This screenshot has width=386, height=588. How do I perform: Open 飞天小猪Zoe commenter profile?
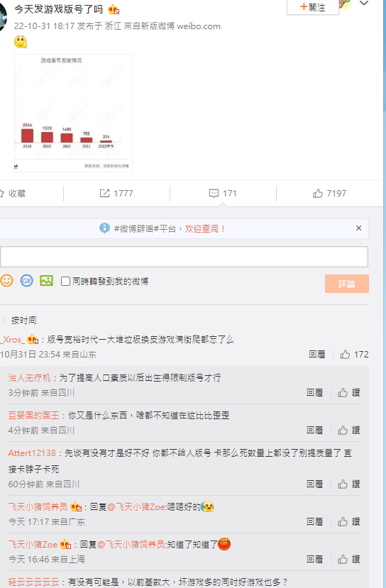(x=33, y=545)
